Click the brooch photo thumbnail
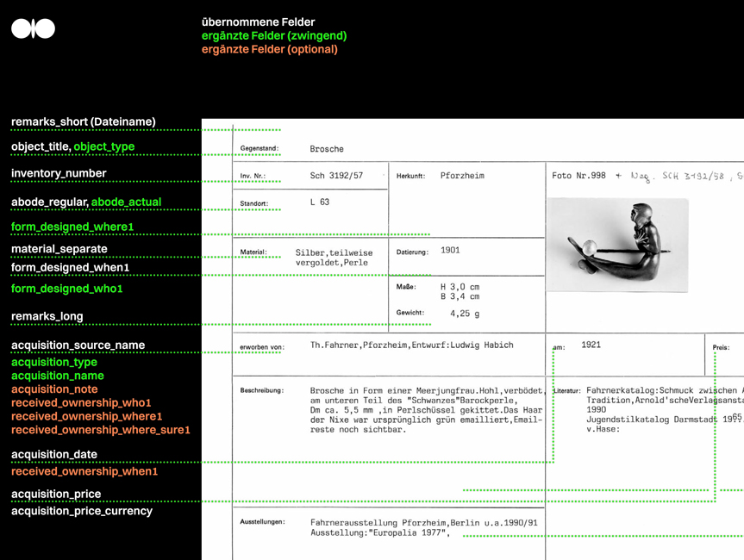 click(617, 245)
